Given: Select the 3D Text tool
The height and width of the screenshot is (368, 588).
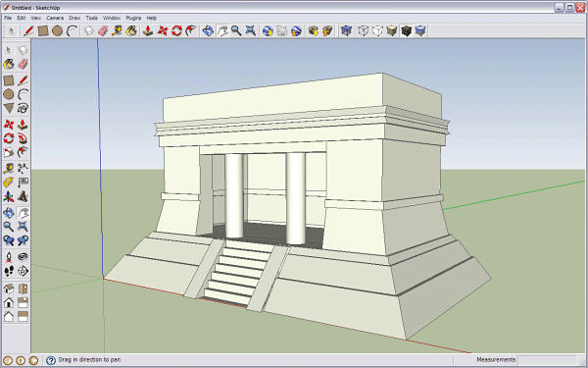Looking at the screenshot, I should 23,197.
